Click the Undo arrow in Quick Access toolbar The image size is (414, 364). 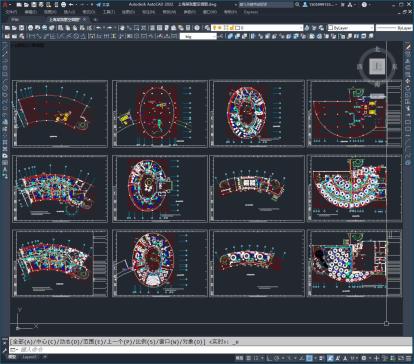(x=71, y=5)
